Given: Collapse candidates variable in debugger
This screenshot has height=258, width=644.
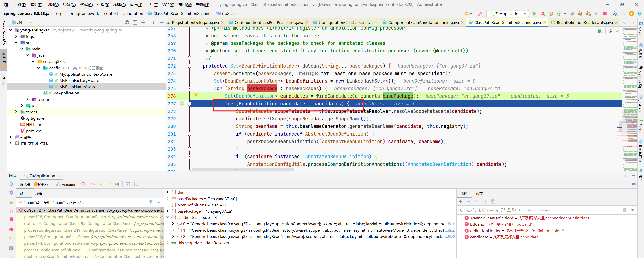Looking at the screenshot, I should click(168, 217).
